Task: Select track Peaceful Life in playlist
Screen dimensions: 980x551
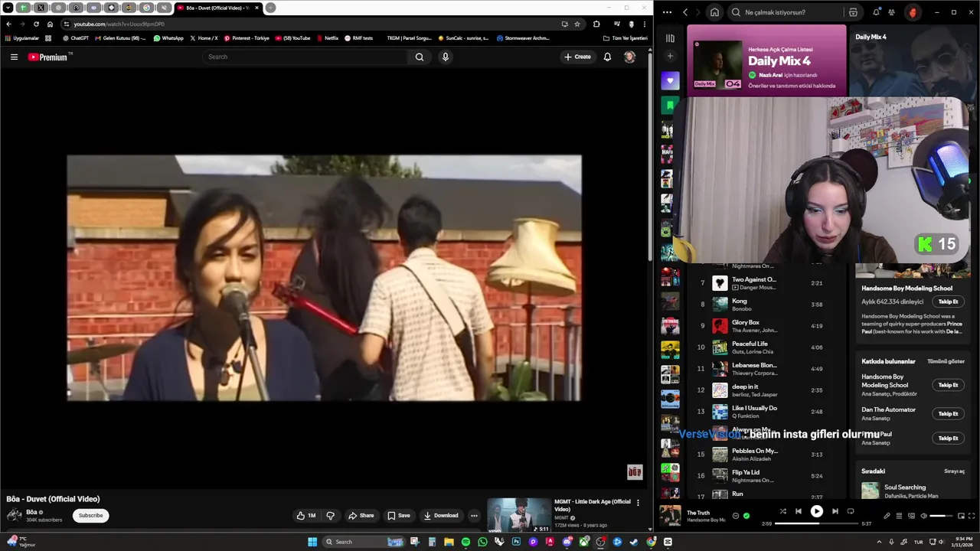Action: (766, 347)
